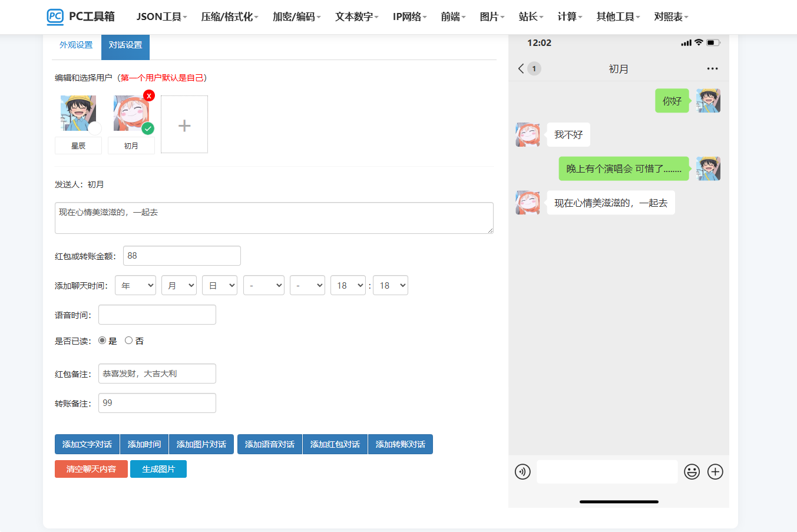Viewport: 797px width, 532px height.
Task: Select 是 for 是否已读
Action: coord(102,341)
